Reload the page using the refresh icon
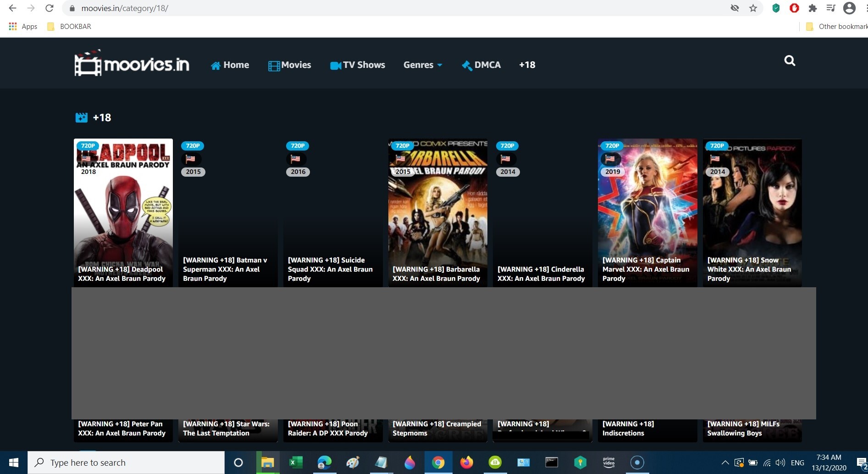The image size is (868, 474). 50,8
